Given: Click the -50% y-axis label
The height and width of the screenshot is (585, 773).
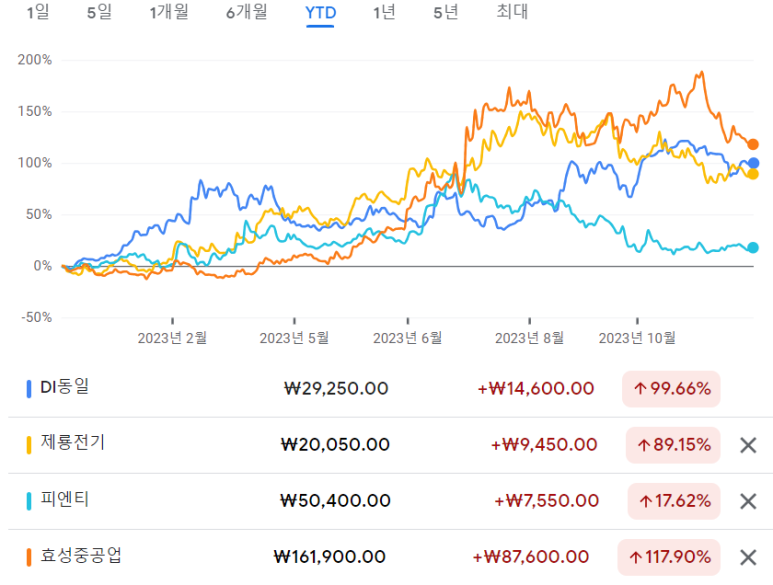Looking at the screenshot, I should click(x=36, y=317).
